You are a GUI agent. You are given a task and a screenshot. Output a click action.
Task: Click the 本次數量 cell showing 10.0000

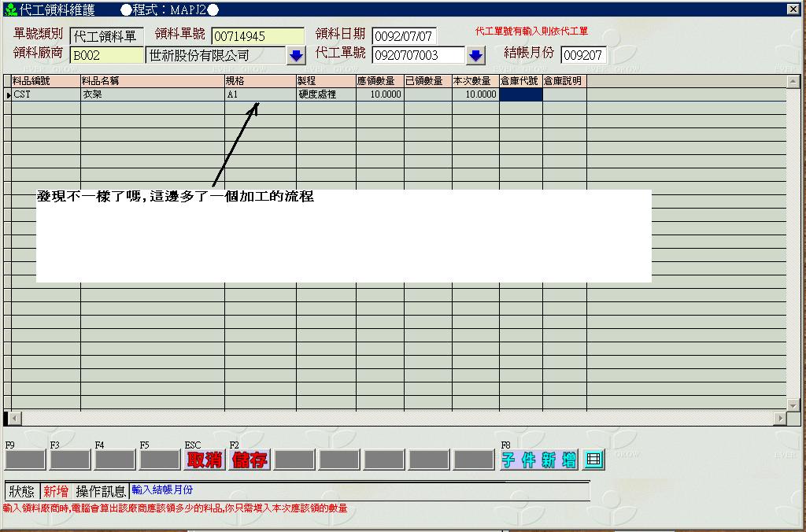click(475, 94)
